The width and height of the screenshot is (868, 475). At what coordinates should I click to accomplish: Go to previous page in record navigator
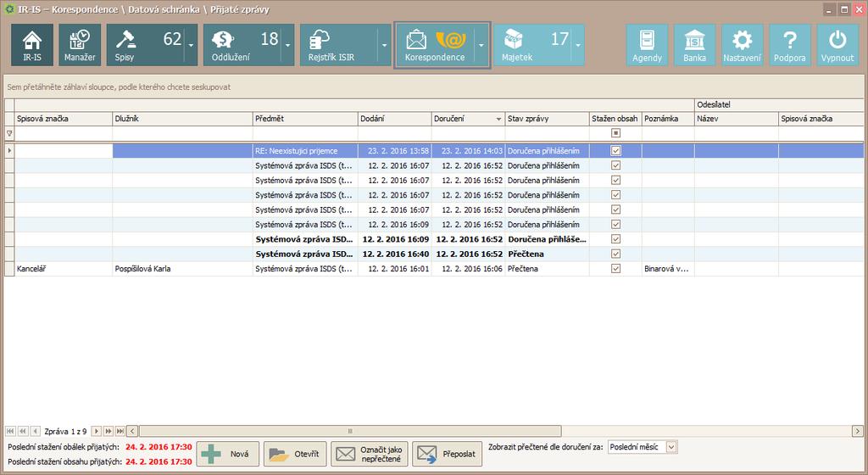[23, 431]
